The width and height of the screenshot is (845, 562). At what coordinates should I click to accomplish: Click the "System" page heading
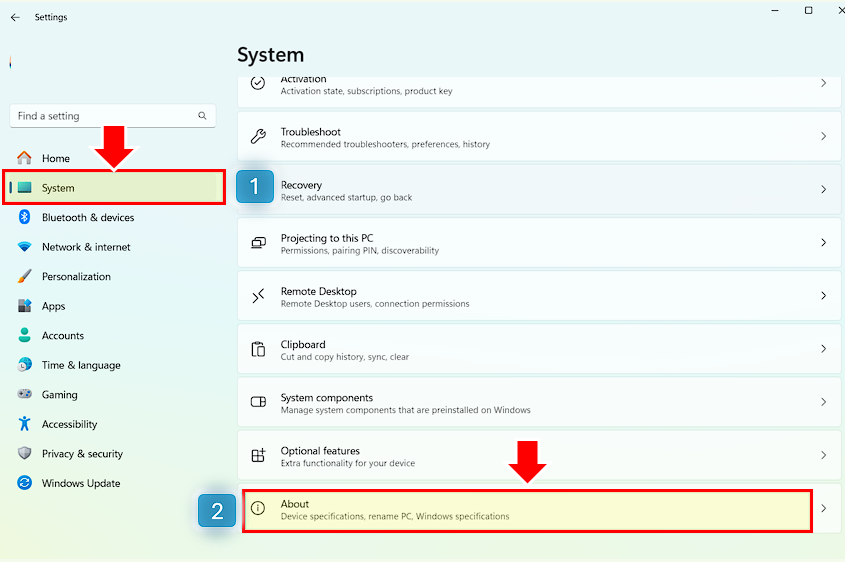click(x=271, y=55)
